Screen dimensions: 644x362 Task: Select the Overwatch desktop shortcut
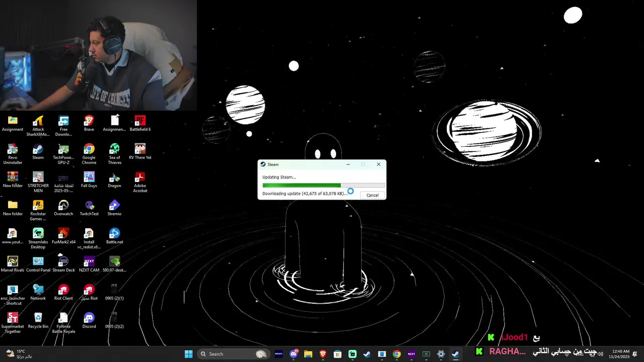point(63,208)
